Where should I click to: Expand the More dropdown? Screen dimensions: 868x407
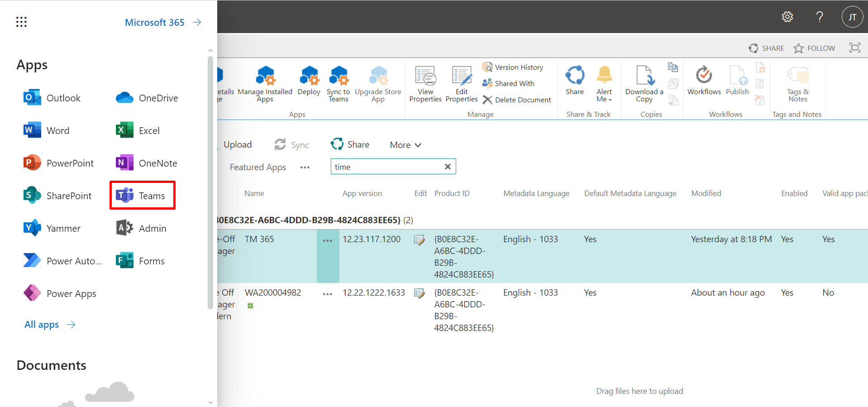coord(405,145)
